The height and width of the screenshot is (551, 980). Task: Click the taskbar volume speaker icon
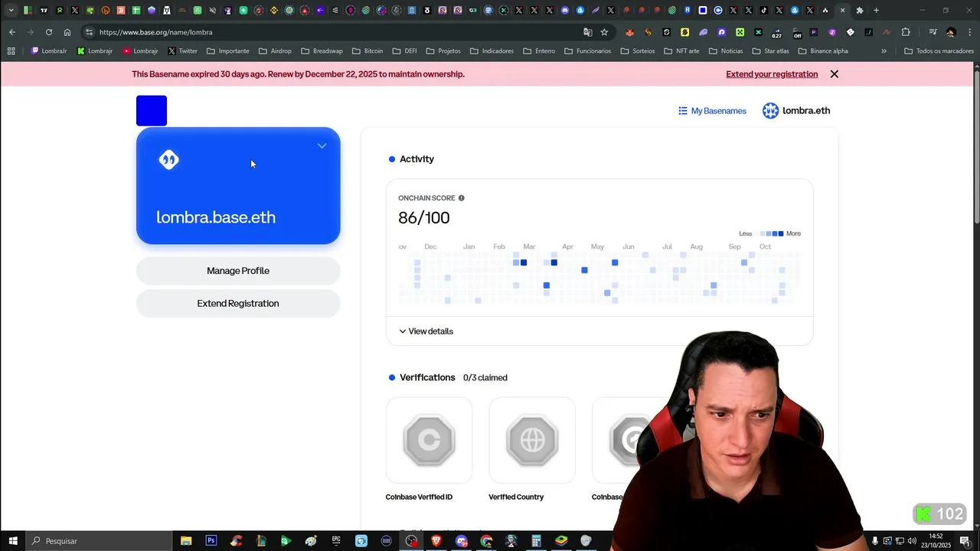pyautogui.click(x=912, y=541)
